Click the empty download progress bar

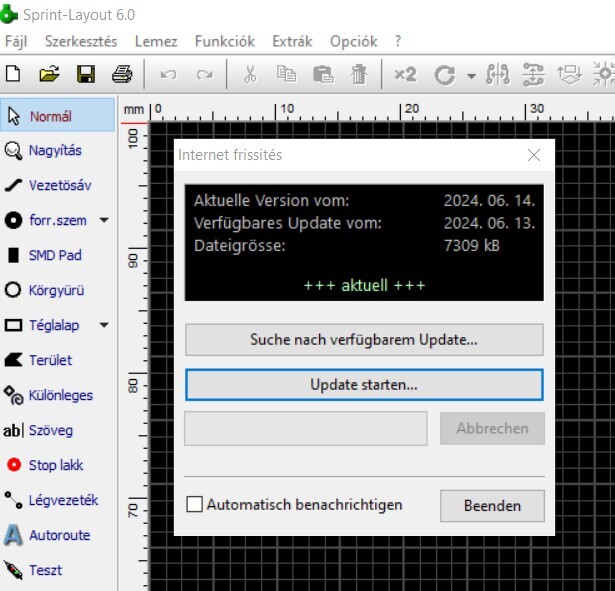coord(306,428)
